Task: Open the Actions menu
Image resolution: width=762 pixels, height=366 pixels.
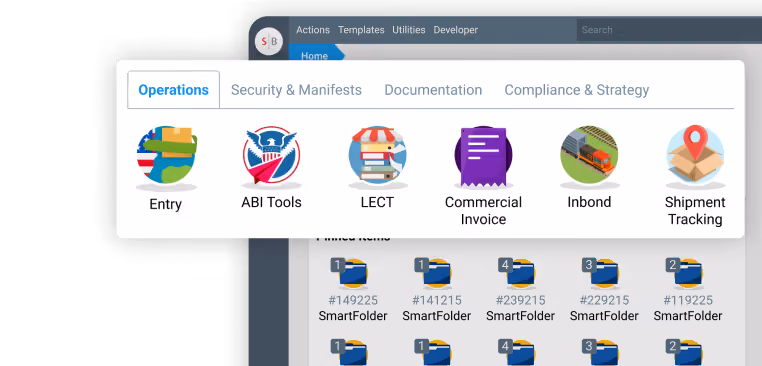Action: pyautogui.click(x=312, y=30)
